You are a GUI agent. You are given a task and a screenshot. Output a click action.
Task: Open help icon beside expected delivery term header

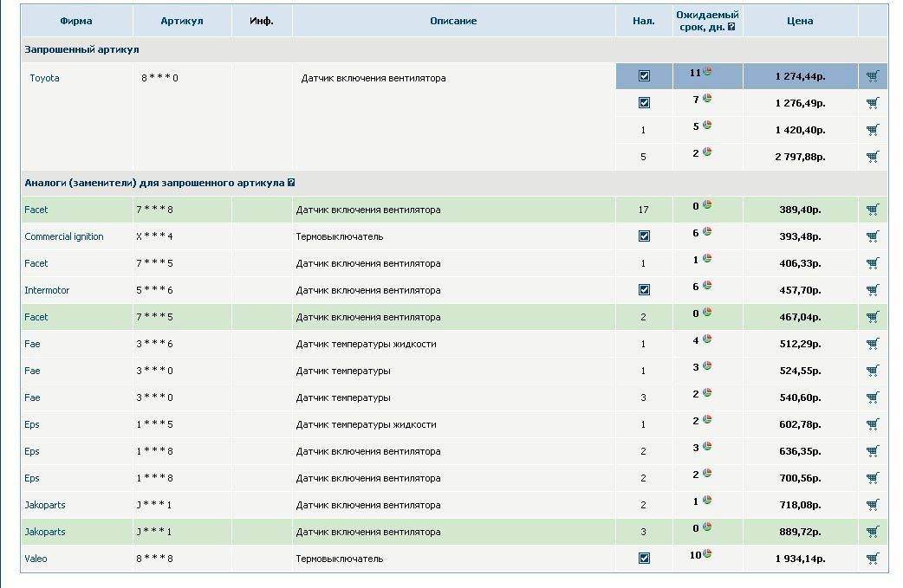click(731, 27)
